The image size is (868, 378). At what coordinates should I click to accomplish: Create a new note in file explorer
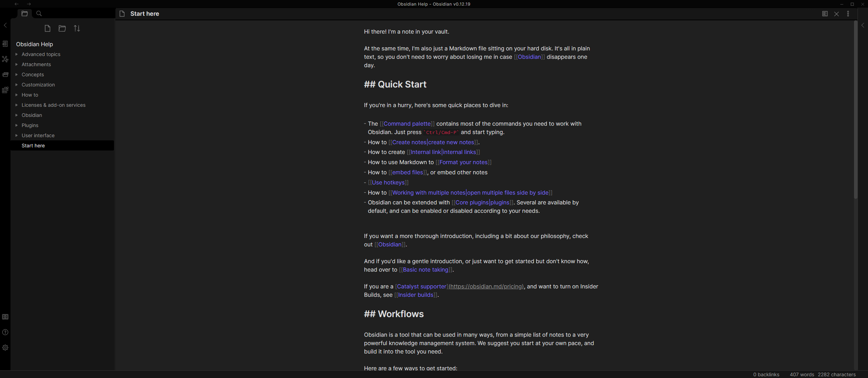(48, 28)
